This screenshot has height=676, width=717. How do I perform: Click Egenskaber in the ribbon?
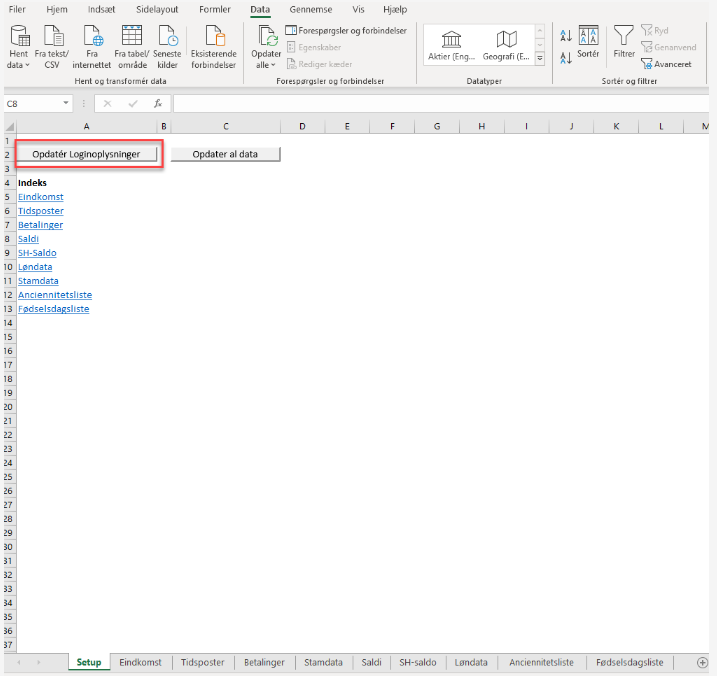314,47
